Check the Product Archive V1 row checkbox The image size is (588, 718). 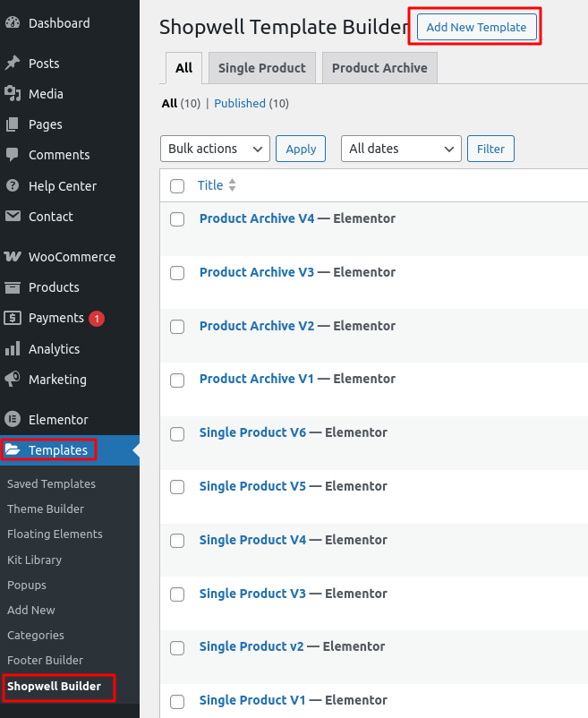tap(177, 380)
